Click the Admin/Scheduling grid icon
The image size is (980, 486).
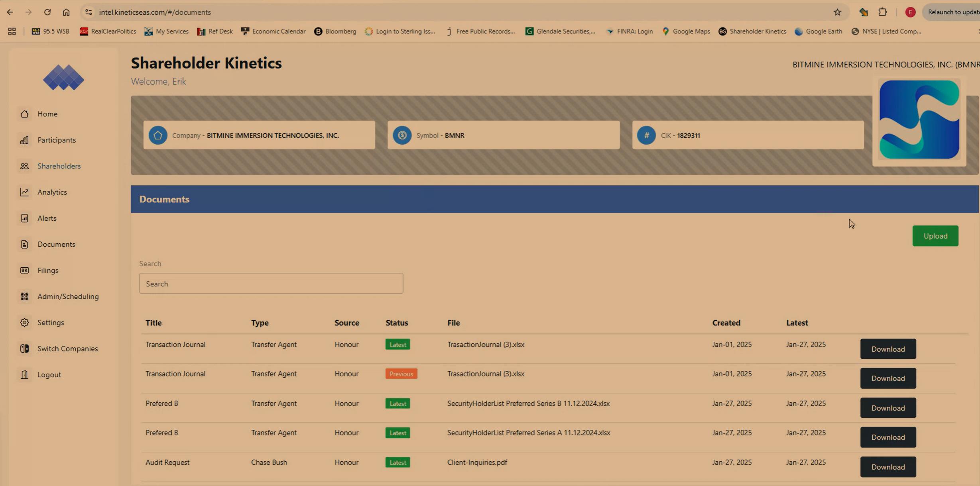(25, 296)
